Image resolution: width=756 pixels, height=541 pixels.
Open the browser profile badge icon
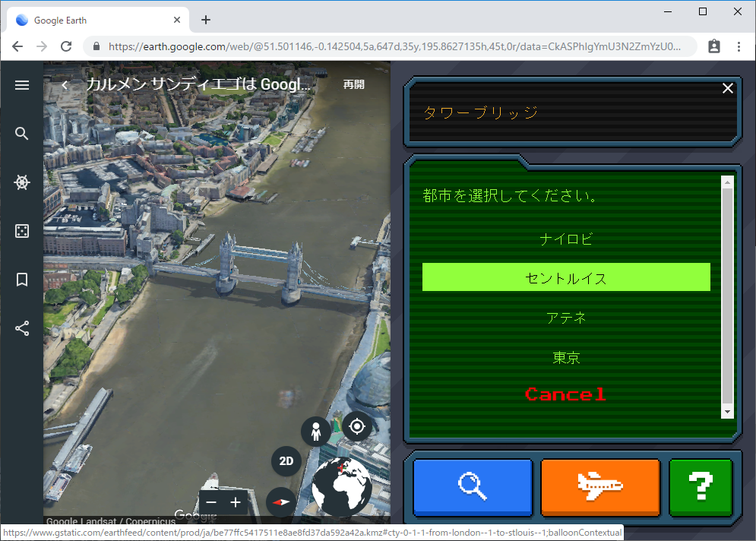coord(714,46)
